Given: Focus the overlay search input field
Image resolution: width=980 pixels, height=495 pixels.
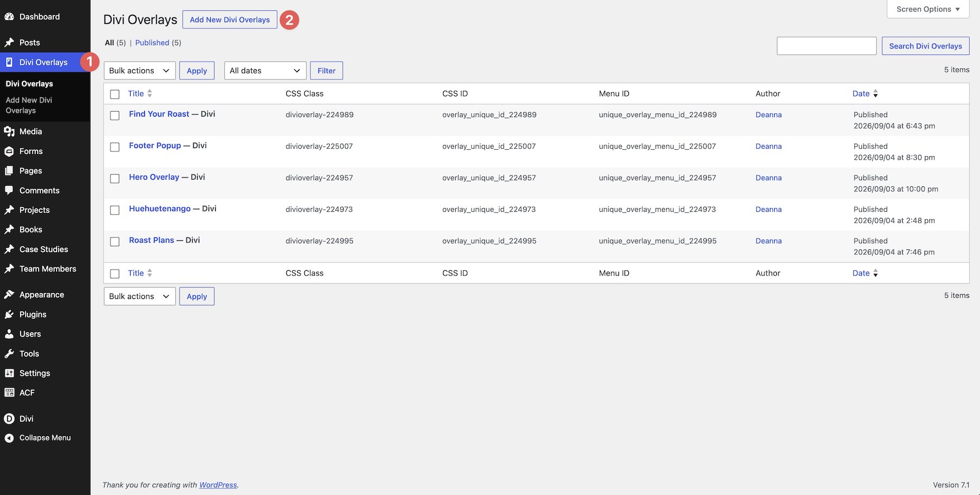Looking at the screenshot, I should click(826, 46).
